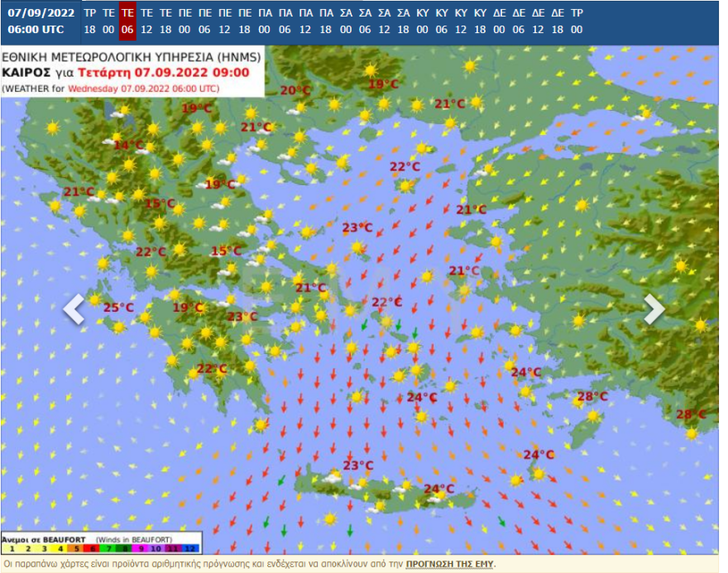Open the ΠΡΟΓΝΩΣΗ ΤΗΣ ΕΜΥ link

(449, 564)
